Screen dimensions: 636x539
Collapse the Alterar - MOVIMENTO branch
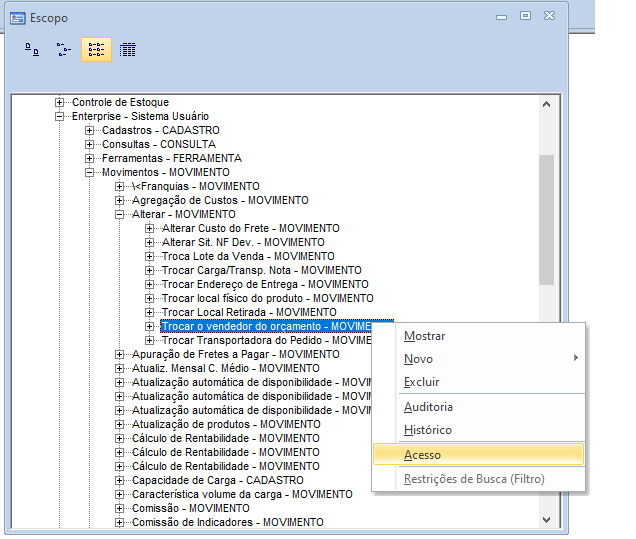[120, 215]
